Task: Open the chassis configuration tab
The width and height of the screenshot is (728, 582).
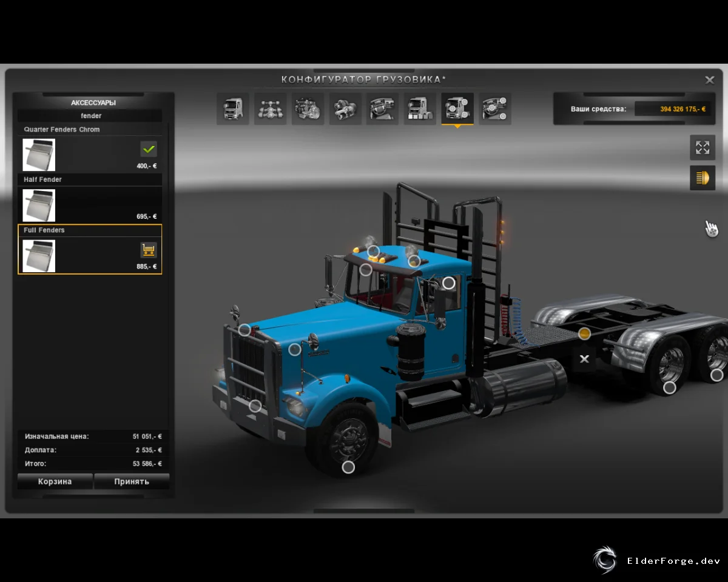Action: coord(270,109)
